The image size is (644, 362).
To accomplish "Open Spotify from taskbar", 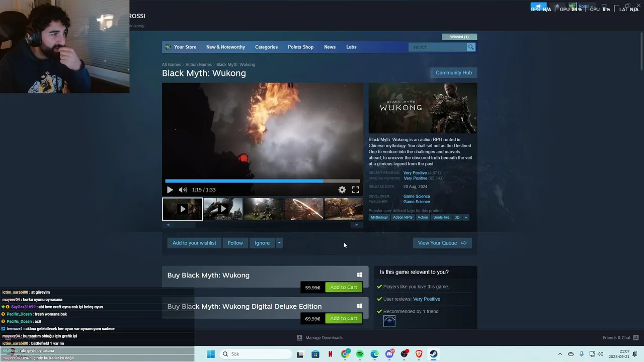I will click(360, 354).
